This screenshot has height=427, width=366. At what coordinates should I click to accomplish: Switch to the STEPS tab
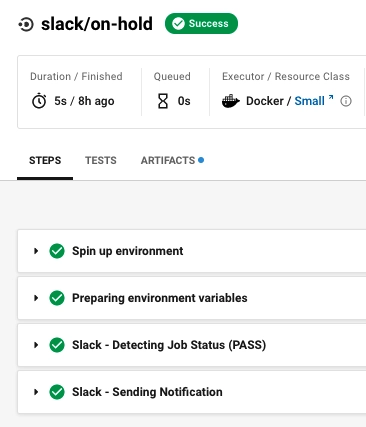(45, 161)
